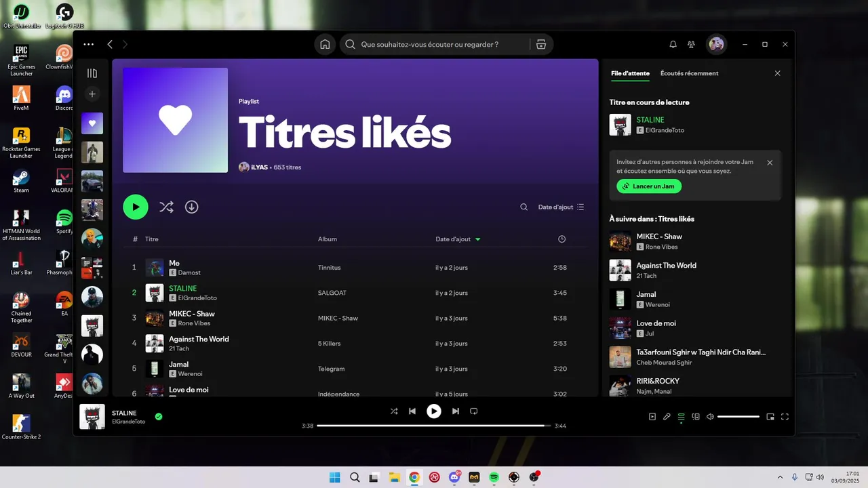Open Spotify icon on the taskbar

tap(494, 477)
